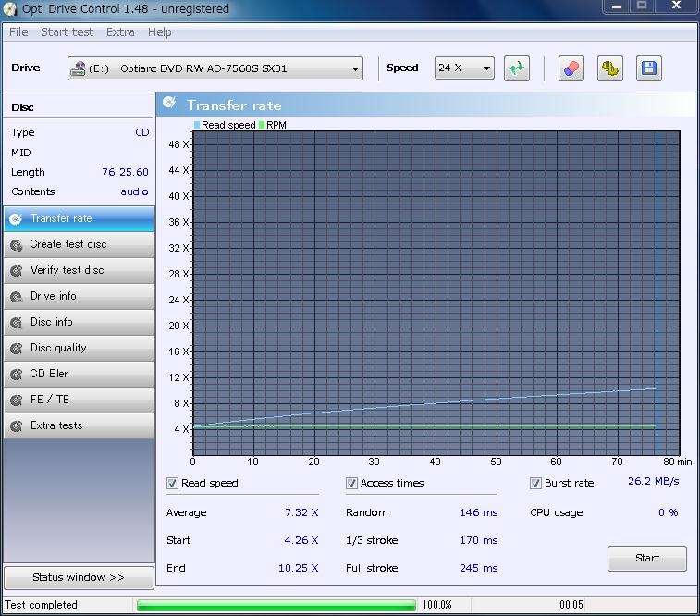Image resolution: width=700 pixels, height=616 pixels.
Task: Open the File menu
Action: point(18,31)
